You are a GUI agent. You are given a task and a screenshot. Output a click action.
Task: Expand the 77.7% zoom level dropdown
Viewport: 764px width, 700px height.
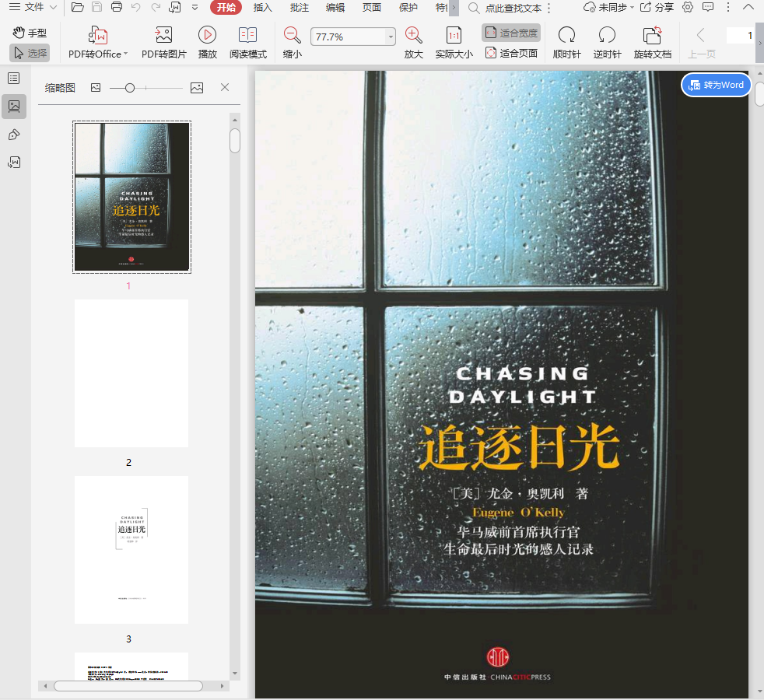tap(390, 37)
